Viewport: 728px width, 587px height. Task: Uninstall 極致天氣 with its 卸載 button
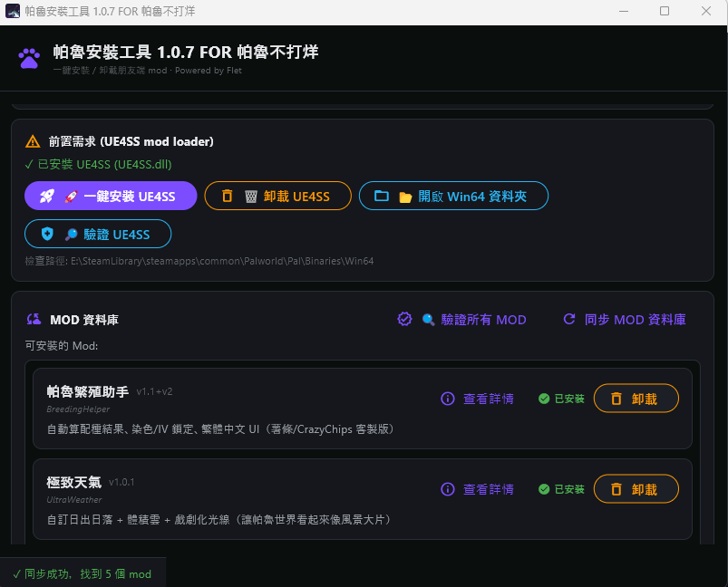636,488
